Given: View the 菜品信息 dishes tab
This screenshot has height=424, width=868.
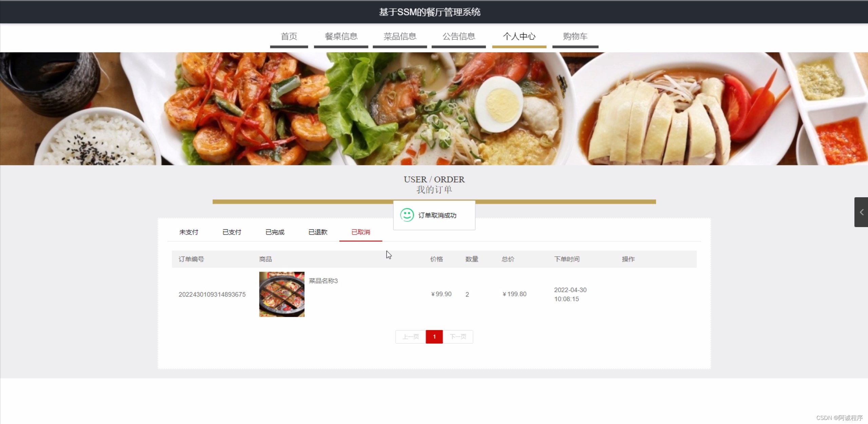Looking at the screenshot, I should (x=400, y=36).
